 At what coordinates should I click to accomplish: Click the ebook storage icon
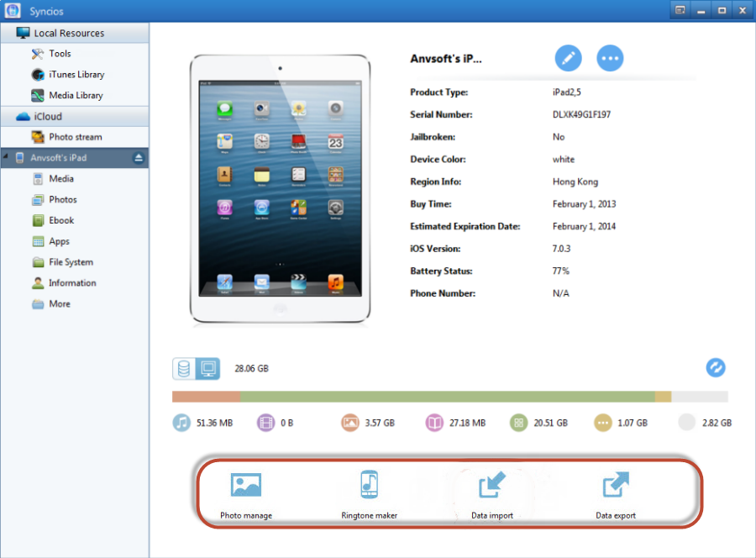[434, 423]
